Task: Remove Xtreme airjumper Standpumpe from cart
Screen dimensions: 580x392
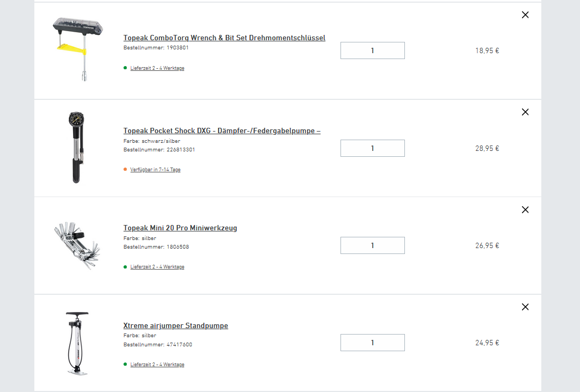Action: [525, 307]
